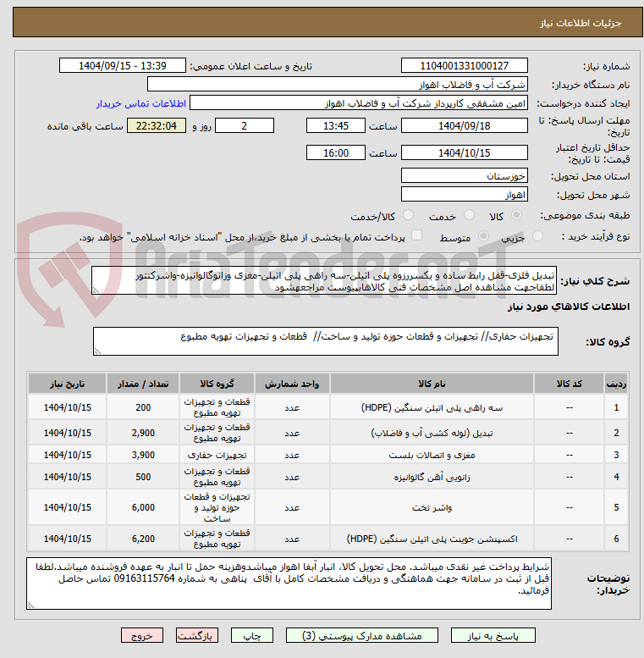Click item سه راهی پلی اتیلن سنگین (HDPE)
Screen dimensions: 644x658
point(432,407)
